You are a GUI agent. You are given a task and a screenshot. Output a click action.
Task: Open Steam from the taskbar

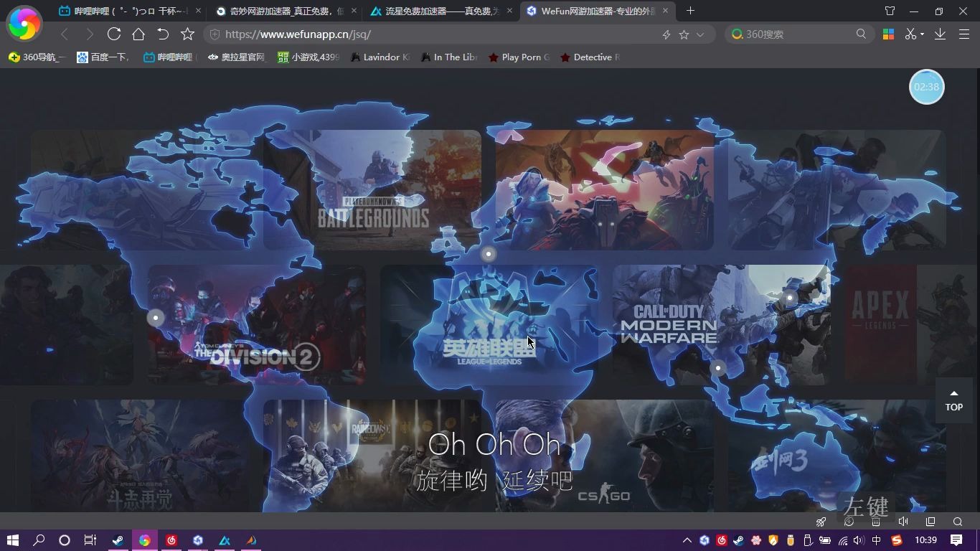coord(117,540)
